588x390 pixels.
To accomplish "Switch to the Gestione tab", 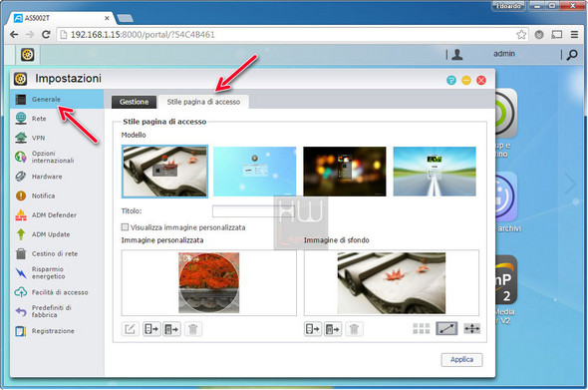I will 134,102.
